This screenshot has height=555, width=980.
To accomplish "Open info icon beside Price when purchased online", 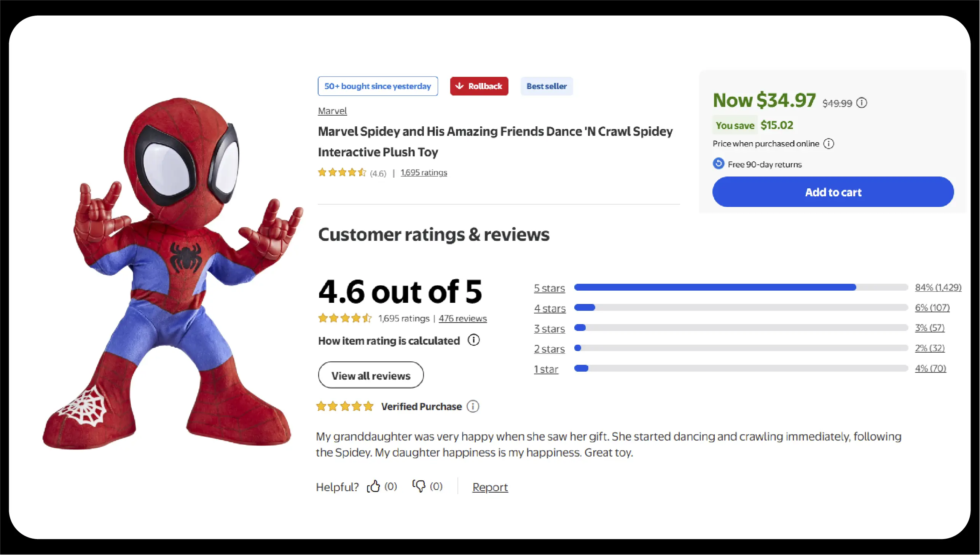I will 829,144.
